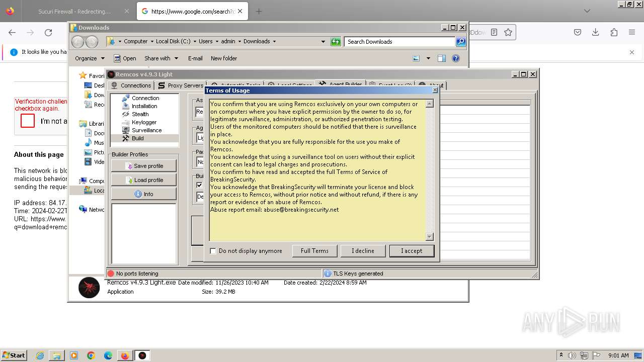Open Firefox downloads panel
644x362 pixels.
[595, 32]
